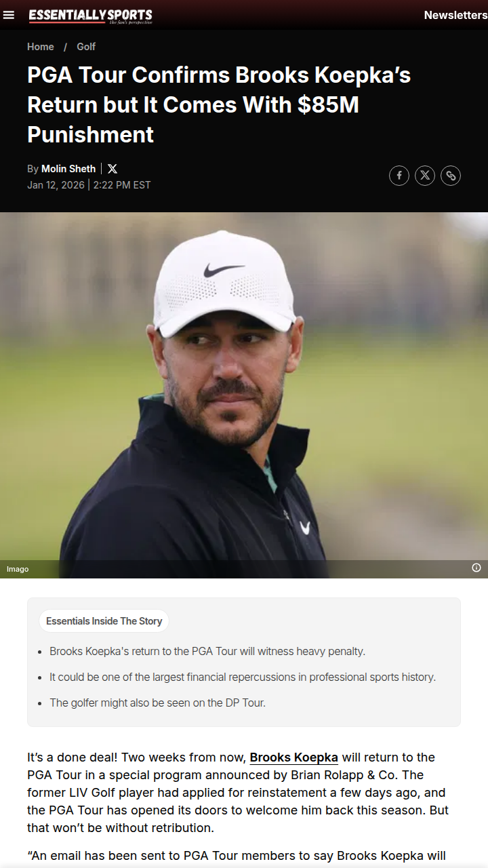Open Newsletters in the top bar

(455, 15)
